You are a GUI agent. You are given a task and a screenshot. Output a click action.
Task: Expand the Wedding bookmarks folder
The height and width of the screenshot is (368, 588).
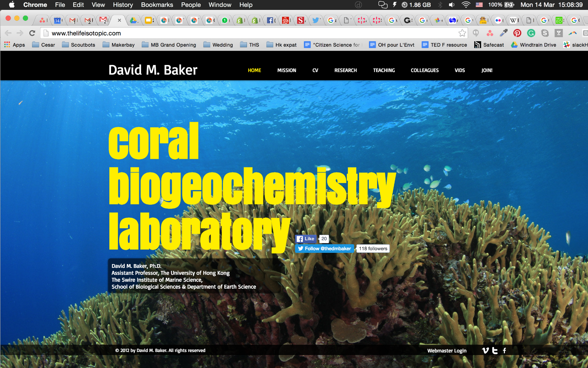[x=218, y=45]
